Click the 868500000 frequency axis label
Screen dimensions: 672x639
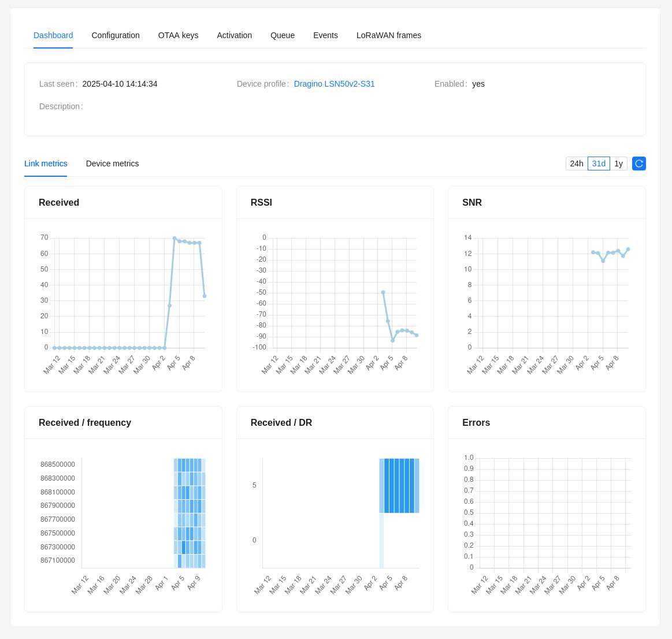(x=57, y=465)
